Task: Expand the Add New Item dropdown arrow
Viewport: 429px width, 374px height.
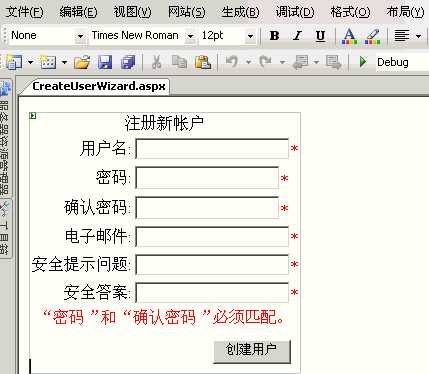Action: point(64,62)
